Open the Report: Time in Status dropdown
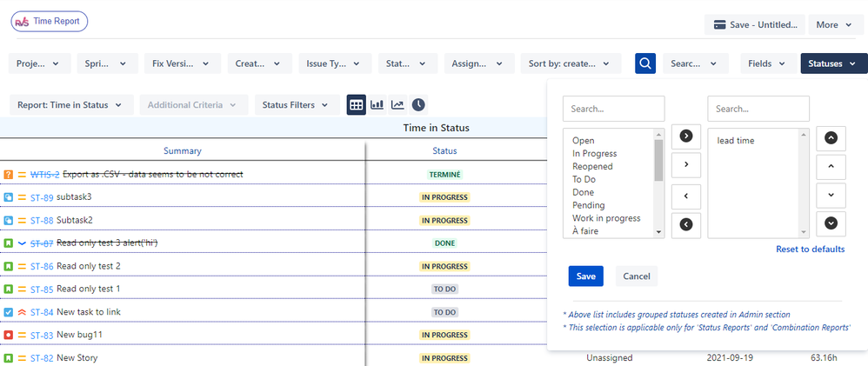Screen dimensions: 868x366 point(71,104)
